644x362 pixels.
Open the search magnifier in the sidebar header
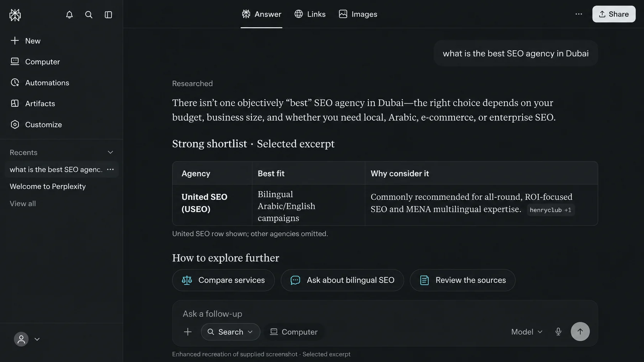[89, 15]
